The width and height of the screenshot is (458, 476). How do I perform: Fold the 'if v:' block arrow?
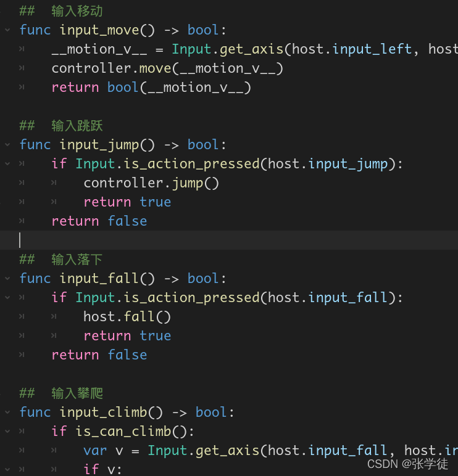[7, 469]
